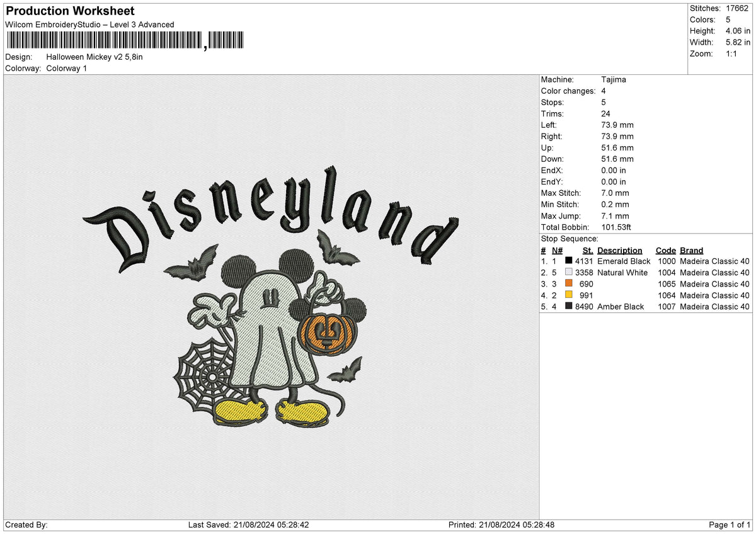The image size is (756, 534).
Task: Click the EndX value 0.00 in
Action: (x=614, y=171)
